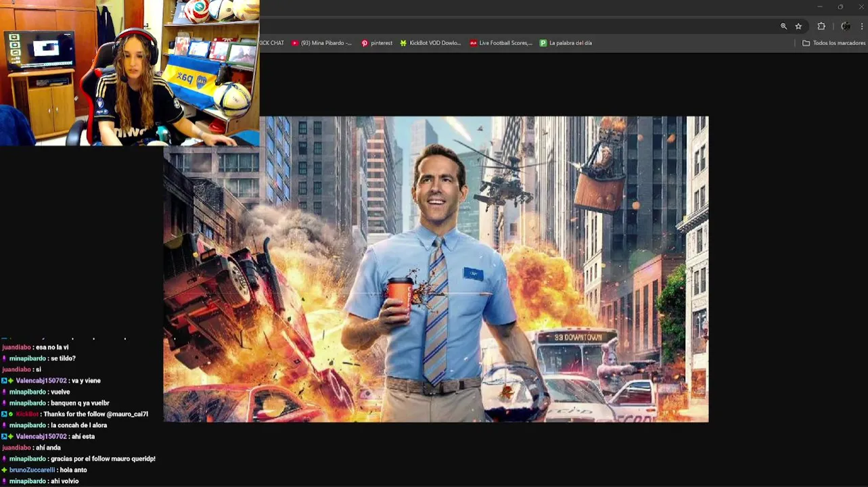Click chat message 'banquen q ya vuelbr'
868x487 pixels.
pos(80,403)
